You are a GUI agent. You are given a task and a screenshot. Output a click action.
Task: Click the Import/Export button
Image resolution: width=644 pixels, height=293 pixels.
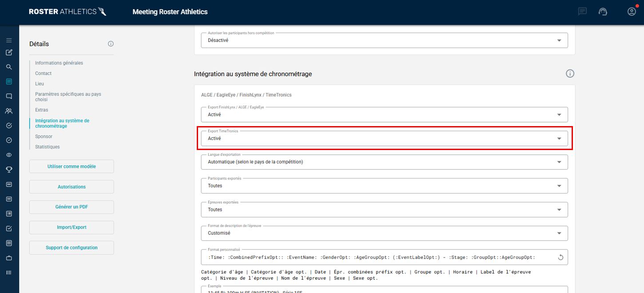point(72,227)
